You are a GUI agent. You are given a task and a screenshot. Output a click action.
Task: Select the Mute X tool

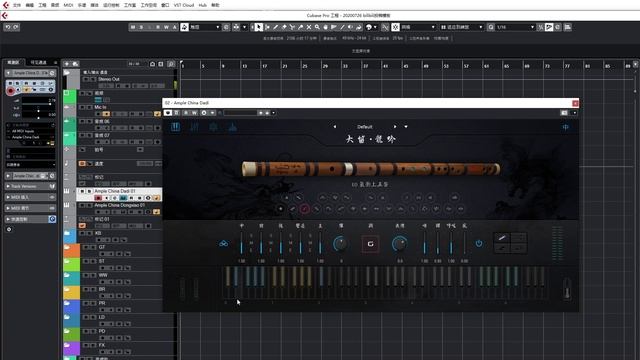pos(309,27)
